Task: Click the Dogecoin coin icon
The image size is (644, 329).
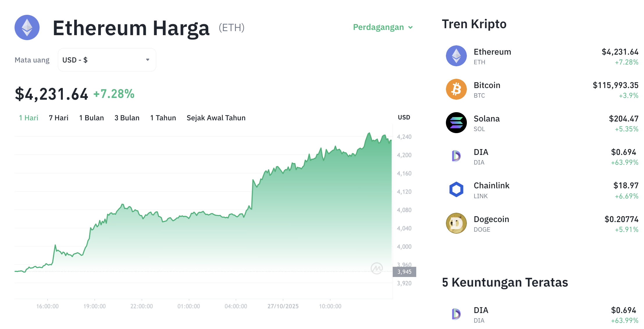Action: pos(456,223)
